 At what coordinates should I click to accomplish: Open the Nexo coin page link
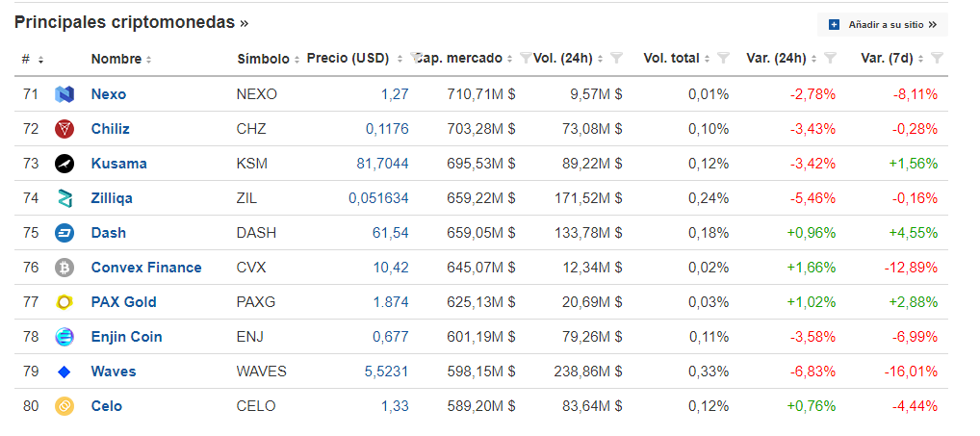pyautogui.click(x=109, y=94)
